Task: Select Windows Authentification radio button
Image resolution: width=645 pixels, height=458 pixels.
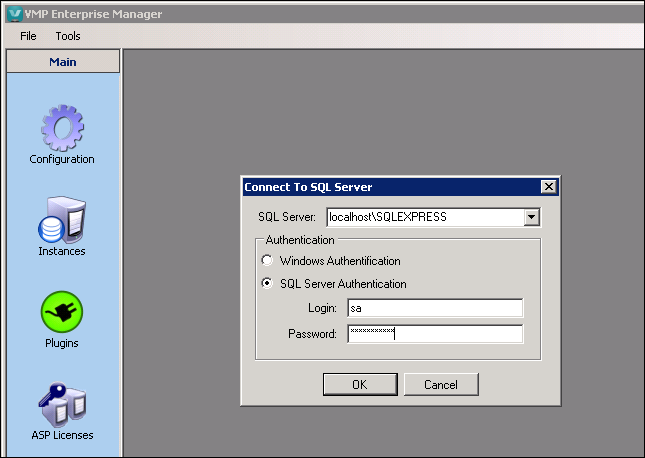Action: [267, 260]
